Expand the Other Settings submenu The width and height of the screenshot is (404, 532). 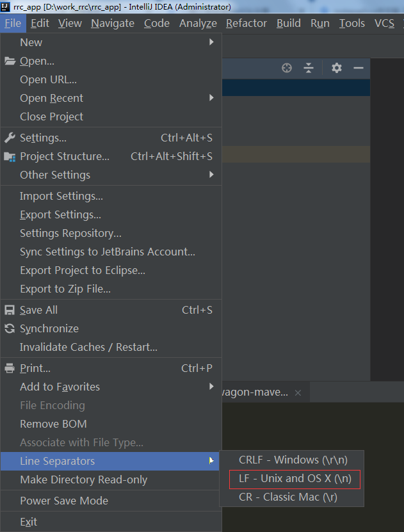point(55,175)
